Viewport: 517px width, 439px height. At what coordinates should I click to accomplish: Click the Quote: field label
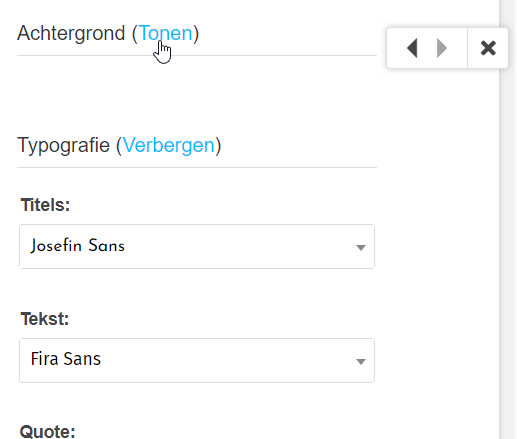[47, 431]
